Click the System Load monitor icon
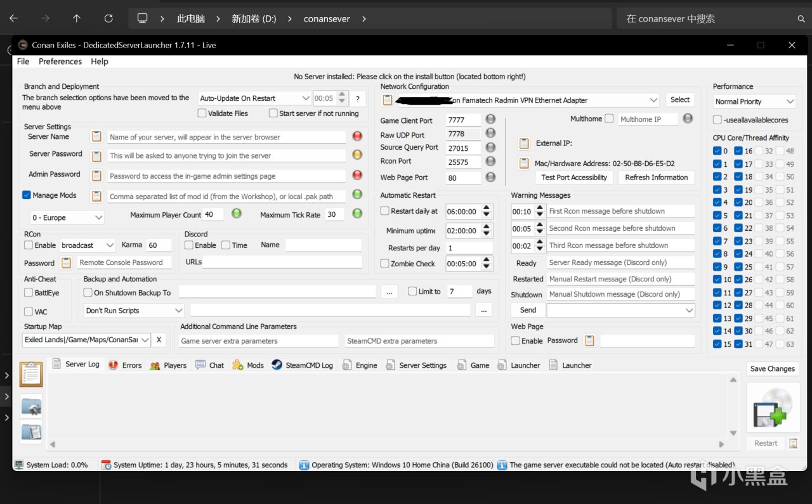812x504 pixels. click(19, 465)
